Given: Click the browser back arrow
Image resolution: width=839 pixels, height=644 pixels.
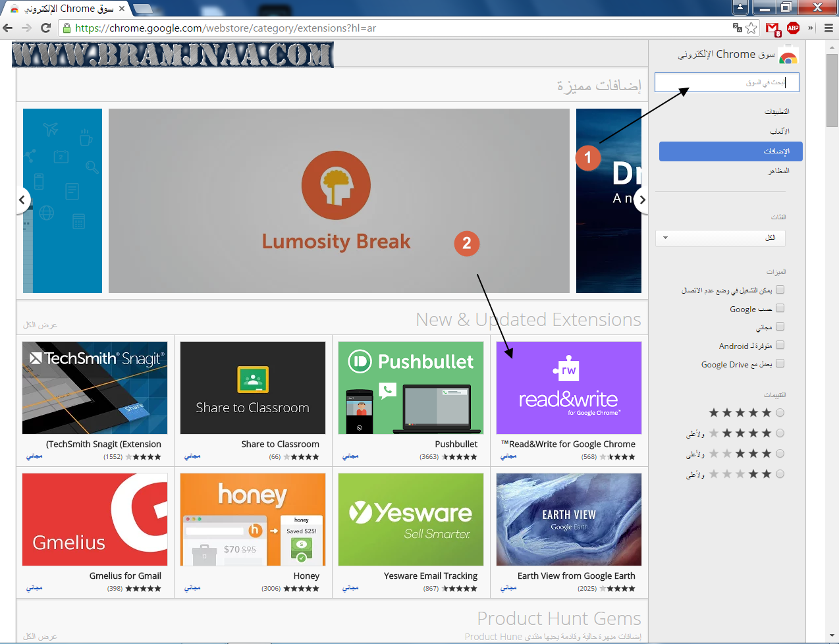Looking at the screenshot, I should point(8,28).
